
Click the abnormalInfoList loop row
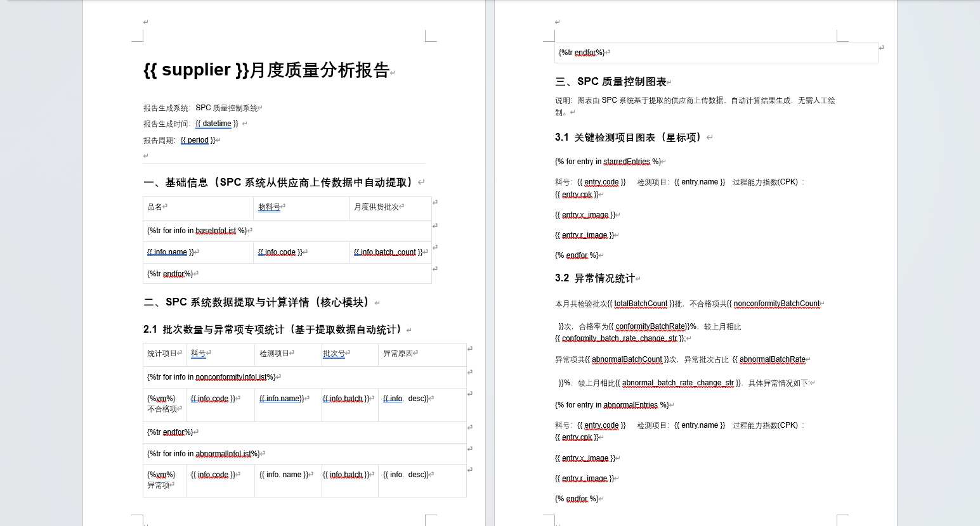click(203, 454)
